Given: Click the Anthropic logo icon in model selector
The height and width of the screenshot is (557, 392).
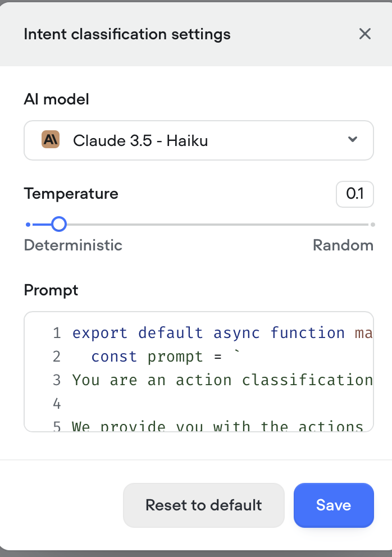Looking at the screenshot, I should tap(51, 140).
